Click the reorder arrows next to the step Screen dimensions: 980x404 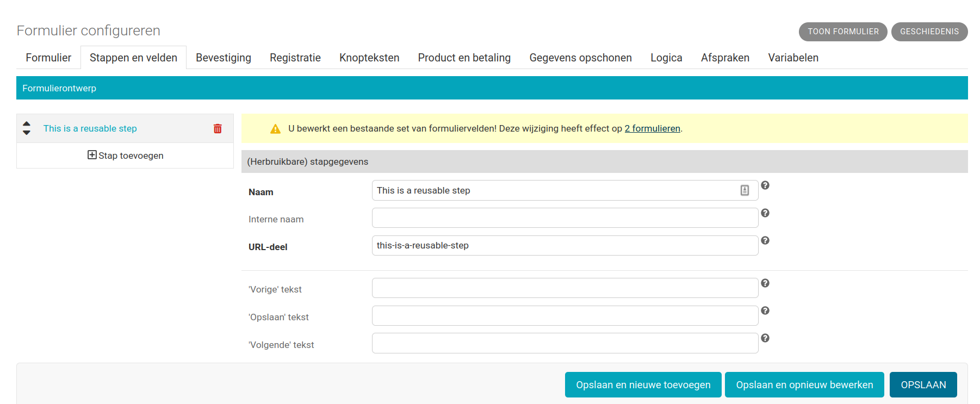(27, 128)
